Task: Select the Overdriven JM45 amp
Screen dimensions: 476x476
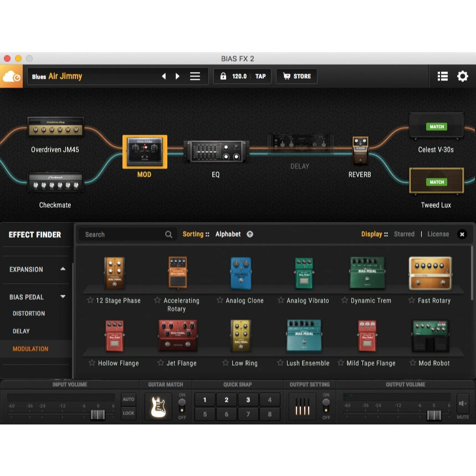Action: (55, 127)
